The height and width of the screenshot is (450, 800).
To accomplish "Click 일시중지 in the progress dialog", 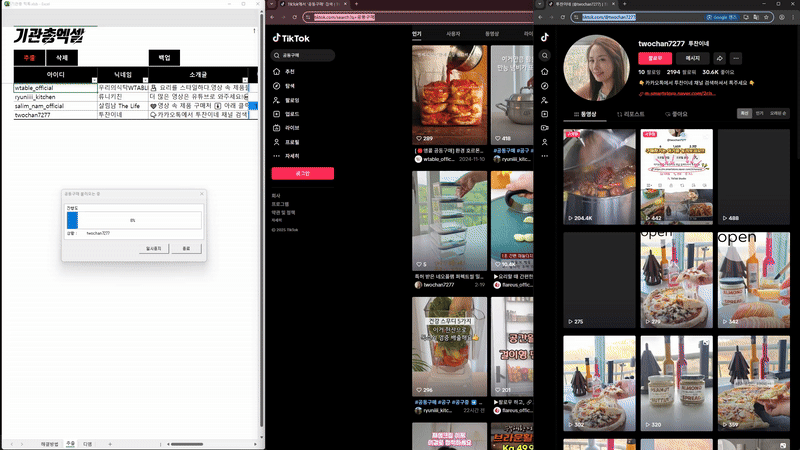I will coord(154,248).
